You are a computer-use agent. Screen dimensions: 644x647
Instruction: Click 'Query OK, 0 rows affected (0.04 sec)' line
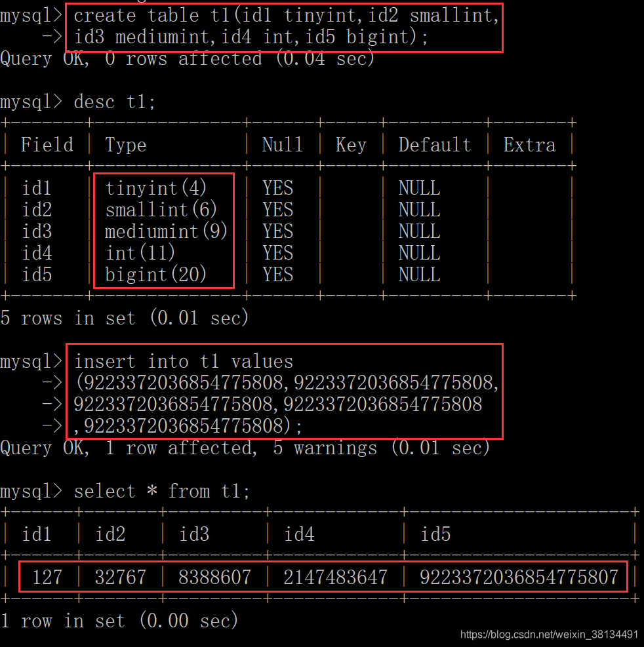click(x=188, y=58)
